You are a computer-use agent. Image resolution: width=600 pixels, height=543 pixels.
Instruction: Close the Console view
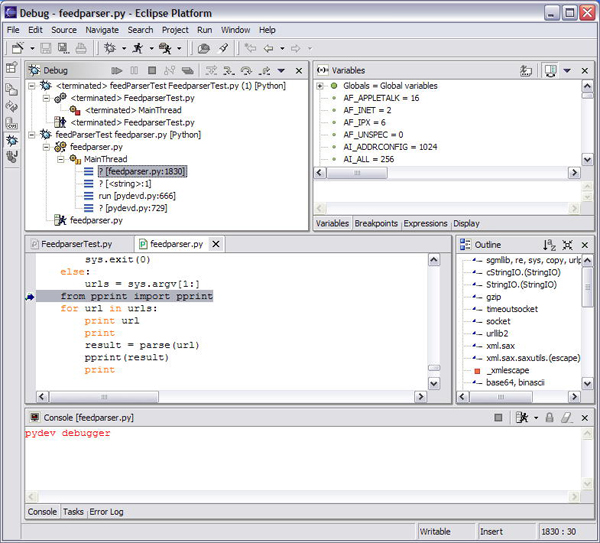pos(585,418)
